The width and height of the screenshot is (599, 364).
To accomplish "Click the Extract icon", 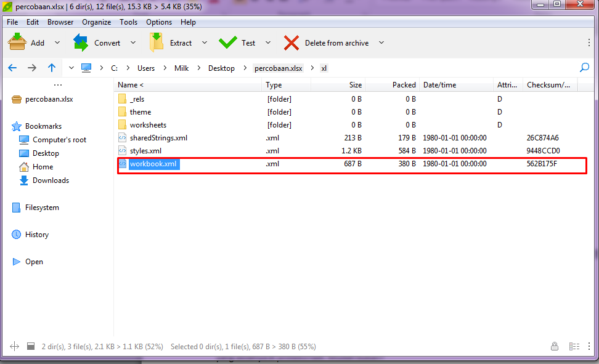I will coord(156,42).
